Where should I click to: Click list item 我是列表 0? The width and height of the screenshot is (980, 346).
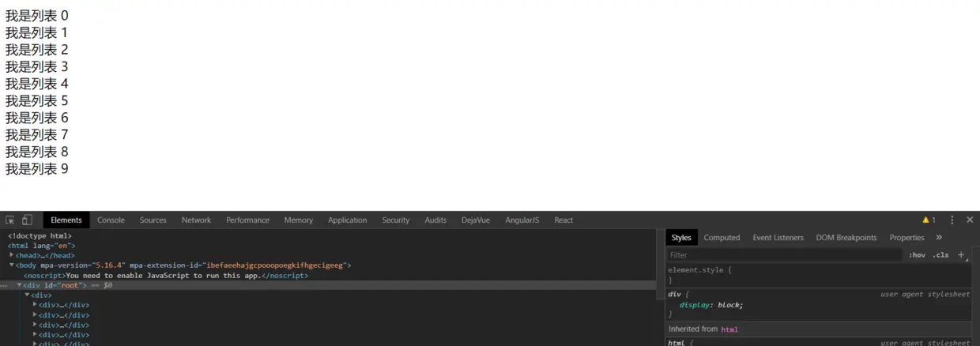pyautogui.click(x=37, y=15)
